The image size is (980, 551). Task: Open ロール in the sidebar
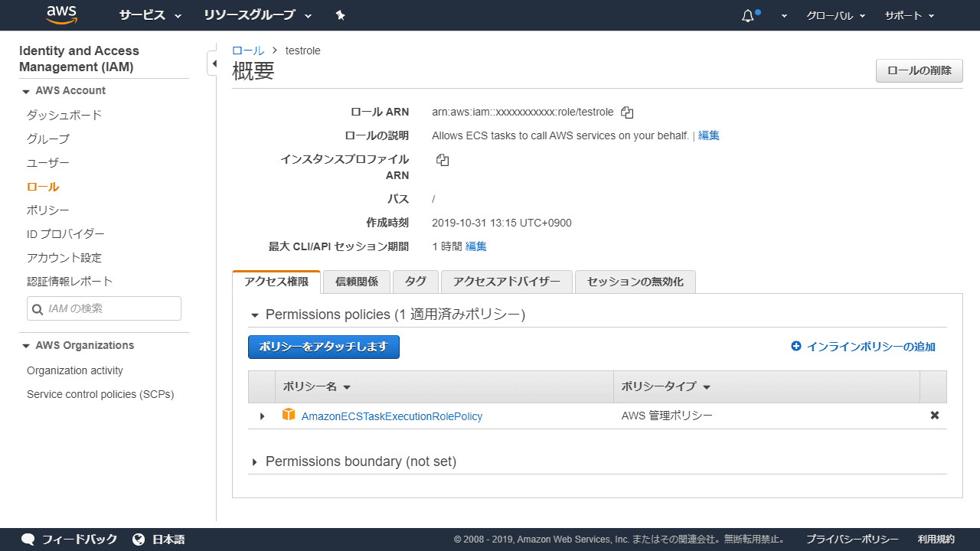[43, 187]
